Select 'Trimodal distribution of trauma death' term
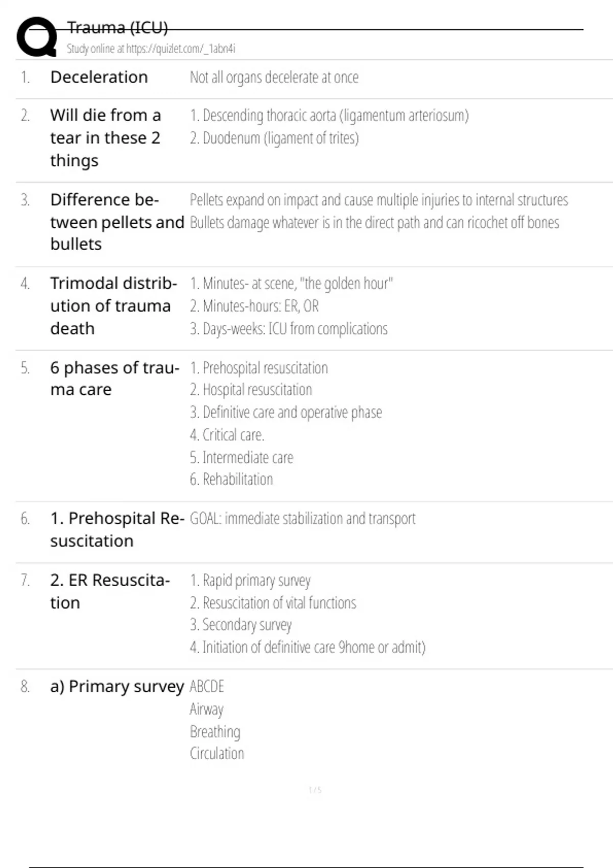This screenshot has height=868, width=613. click(113, 305)
